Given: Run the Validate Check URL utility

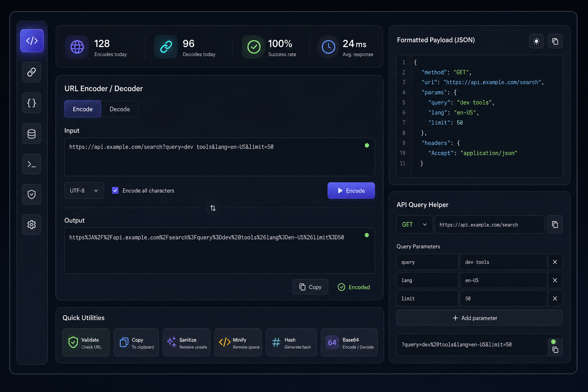Looking at the screenshot, I should pos(86,343).
